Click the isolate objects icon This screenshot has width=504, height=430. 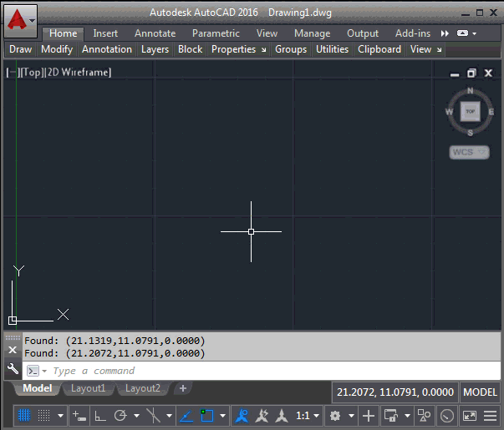tap(424, 416)
